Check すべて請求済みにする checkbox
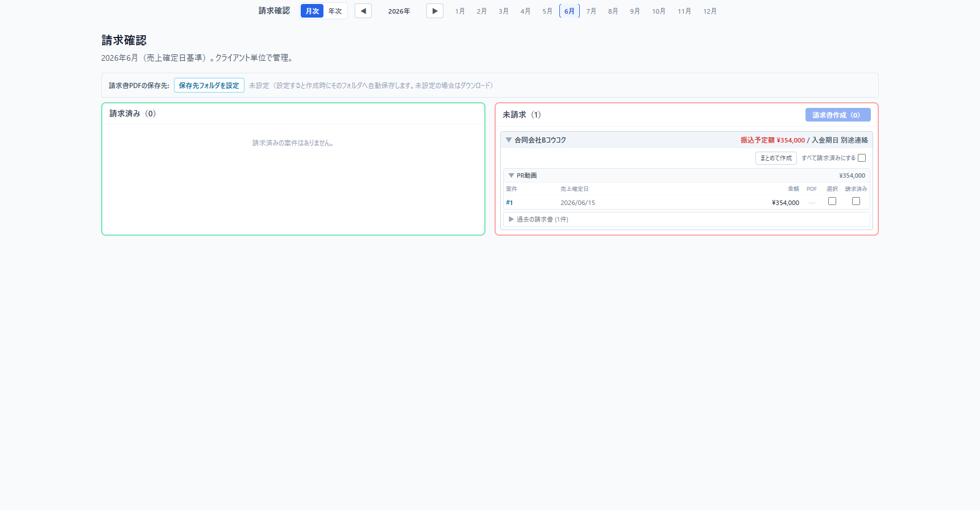This screenshot has height=510, width=980. [x=862, y=158]
